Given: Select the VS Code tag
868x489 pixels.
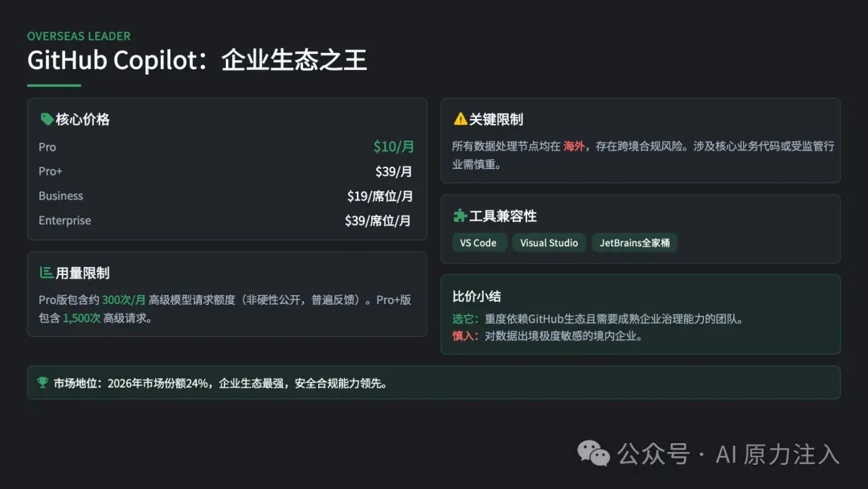Looking at the screenshot, I should [x=478, y=243].
